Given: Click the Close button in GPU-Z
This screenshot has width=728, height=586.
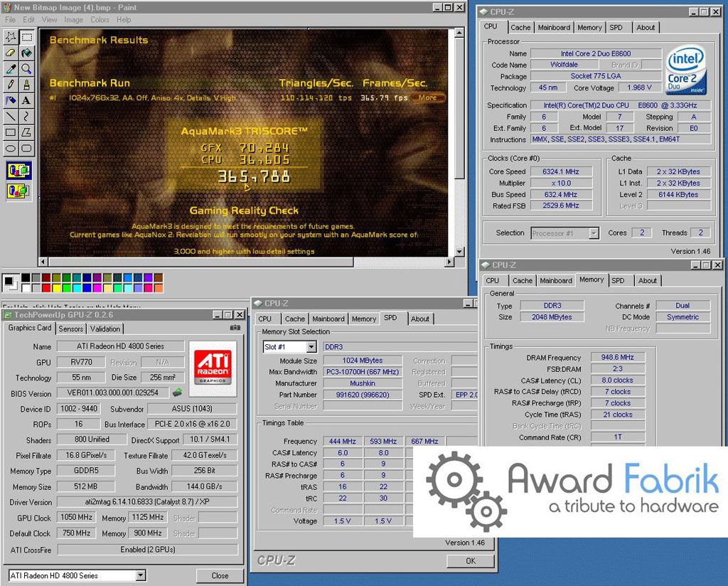Looking at the screenshot, I should coord(220,576).
